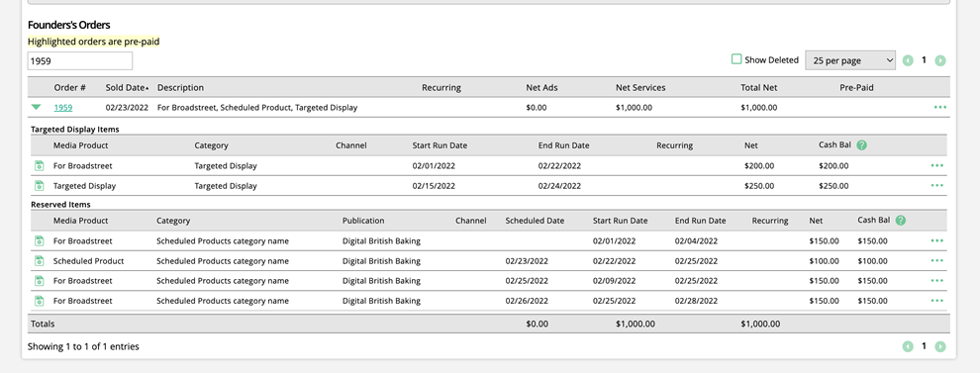Sort by Total Net column header
This screenshot has width=980, height=373.
point(758,87)
